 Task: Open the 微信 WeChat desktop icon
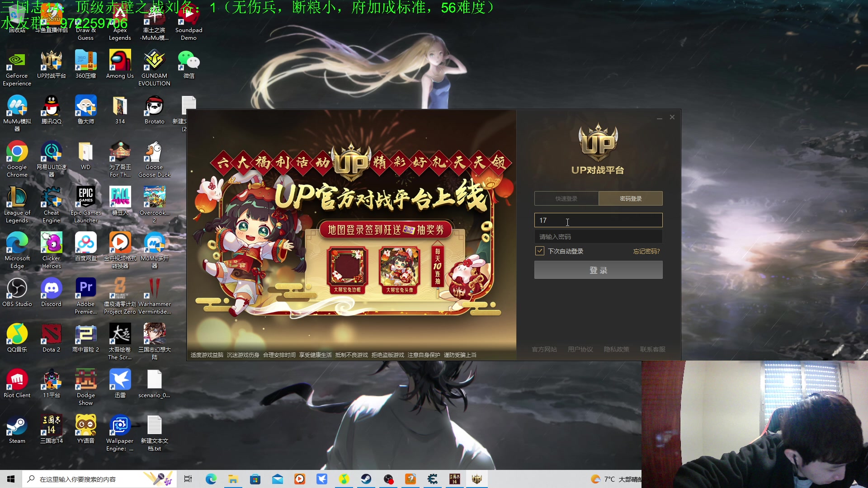(x=189, y=64)
